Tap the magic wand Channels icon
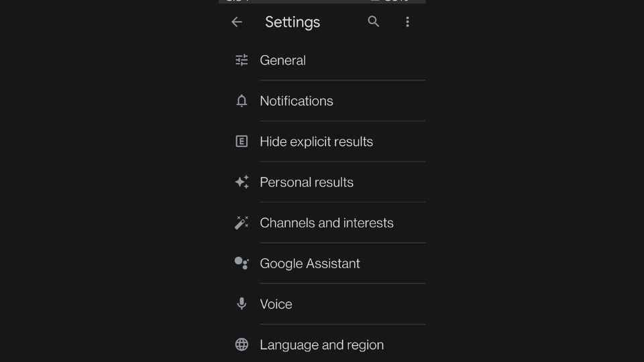 241,223
